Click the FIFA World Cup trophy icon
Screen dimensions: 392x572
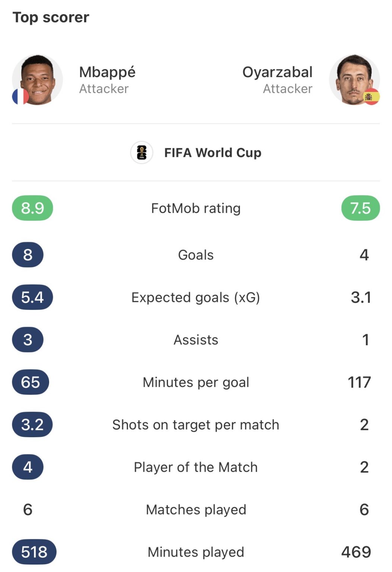click(x=141, y=153)
